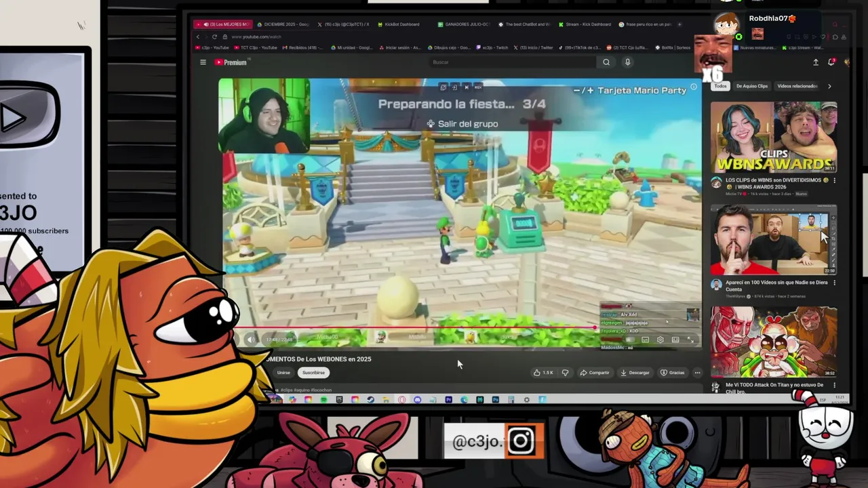Image resolution: width=868 pixels, height=488 pixels.
Task: Click the YouTube Premium logo
Action: [232, 62]
